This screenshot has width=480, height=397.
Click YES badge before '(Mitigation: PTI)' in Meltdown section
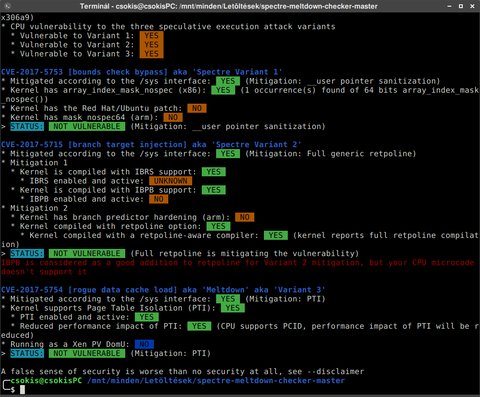(228, 299)
